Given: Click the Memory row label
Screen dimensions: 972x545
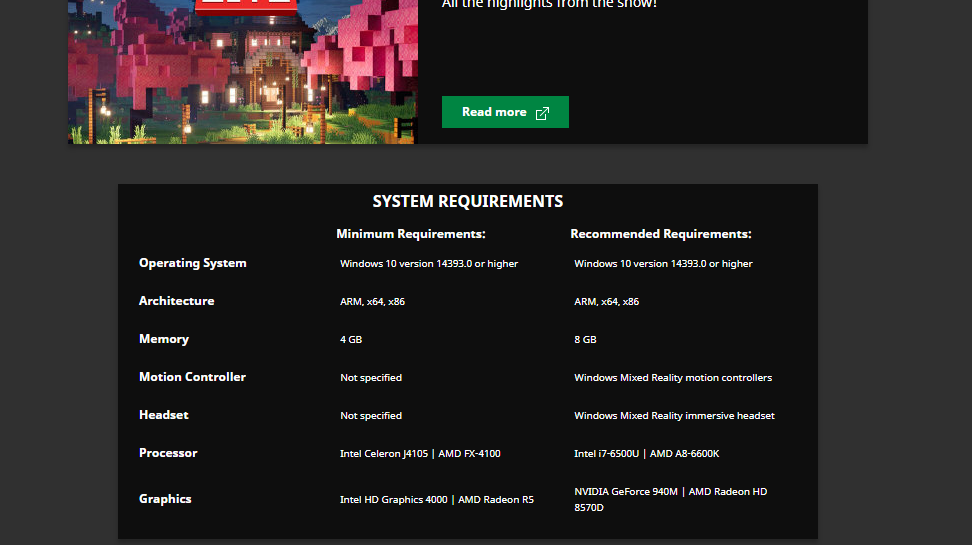Looking at the screenshot, I should coord(164,339).
